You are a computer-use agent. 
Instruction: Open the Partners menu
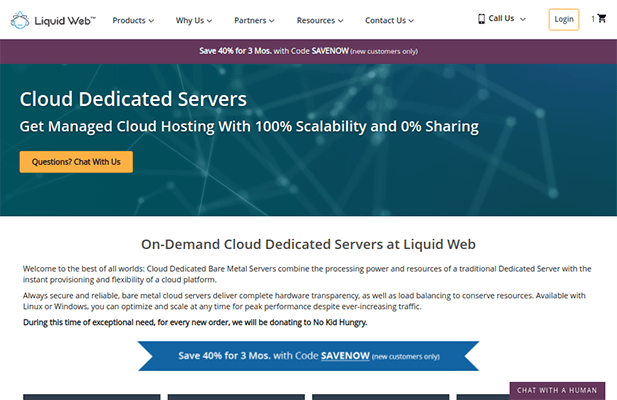254,20
